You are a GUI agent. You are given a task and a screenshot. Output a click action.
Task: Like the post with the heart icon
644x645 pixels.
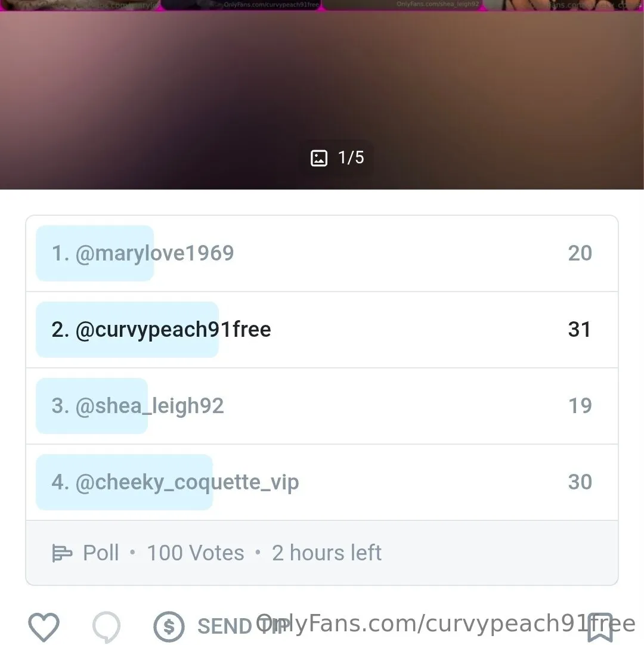(x=44, y=627)
